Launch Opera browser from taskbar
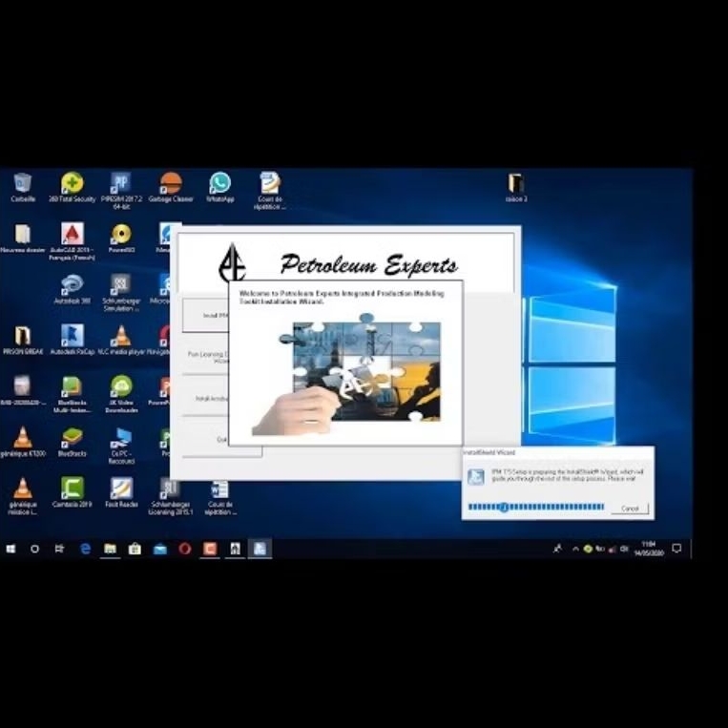Viewport: 728px width, 728px height. pos(185,549)
